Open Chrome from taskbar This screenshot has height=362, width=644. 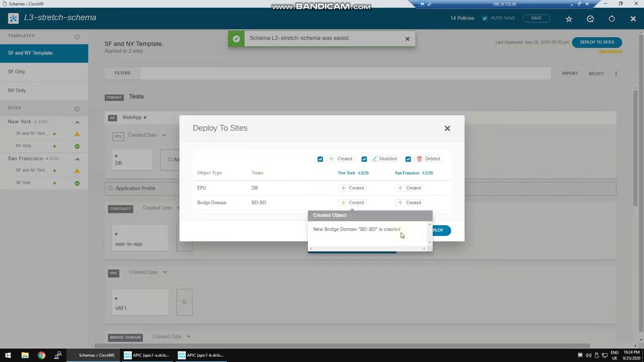tap(41, 355)
